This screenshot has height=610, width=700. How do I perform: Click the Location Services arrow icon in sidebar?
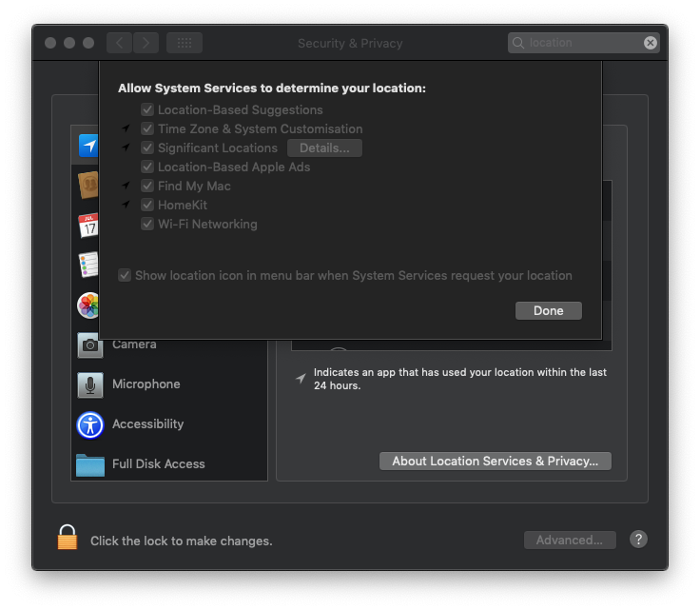[x=88, y=146]
